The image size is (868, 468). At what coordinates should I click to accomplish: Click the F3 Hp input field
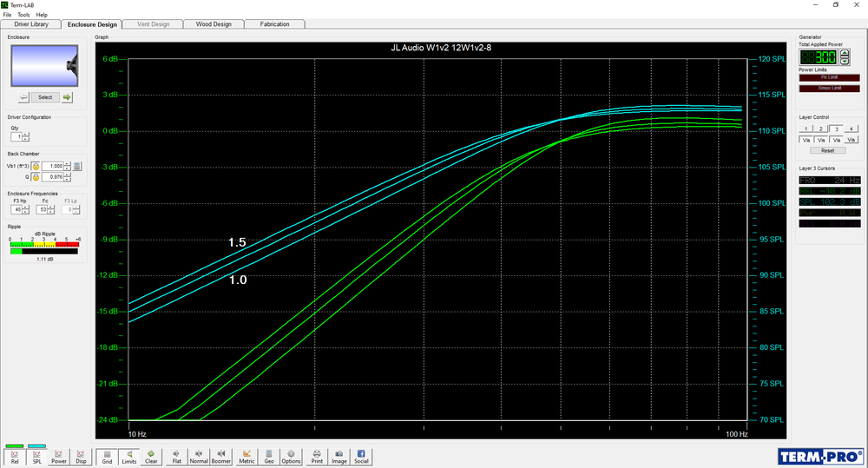point(16,210)
